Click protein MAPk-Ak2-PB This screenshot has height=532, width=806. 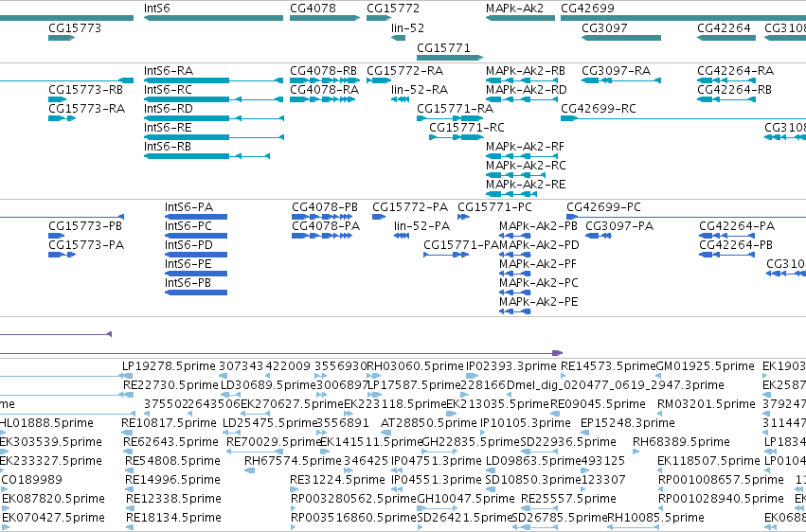click(514, 236)
